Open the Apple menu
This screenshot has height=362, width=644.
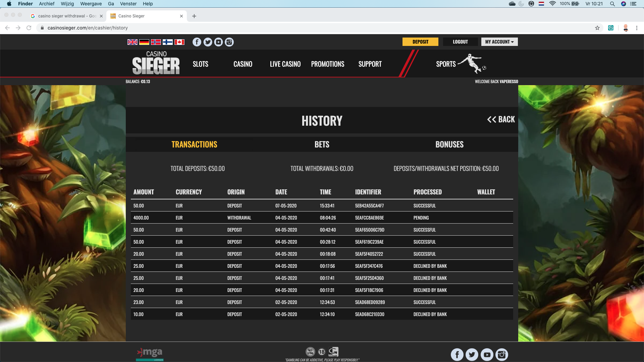[x=9, y=4]
